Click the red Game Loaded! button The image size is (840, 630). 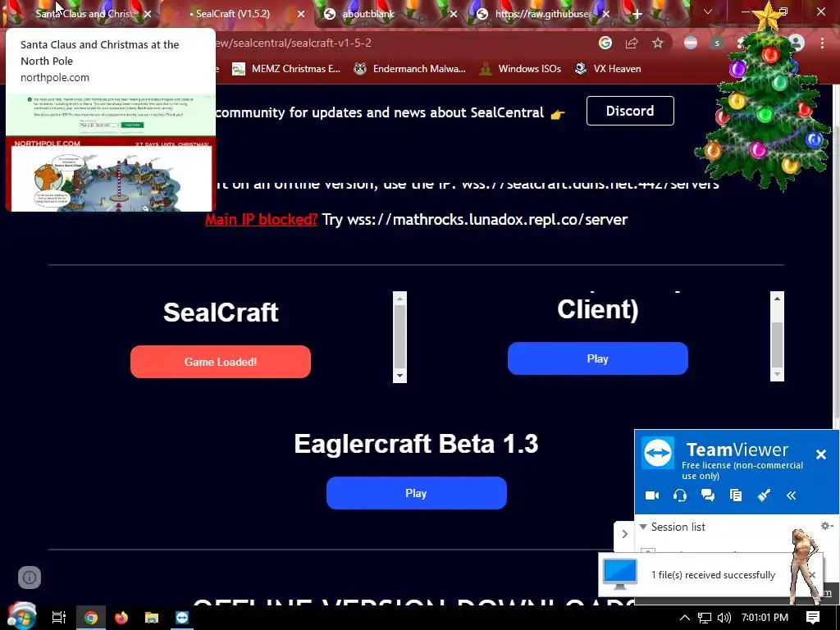pyautogui.click(x=220, y=362)
